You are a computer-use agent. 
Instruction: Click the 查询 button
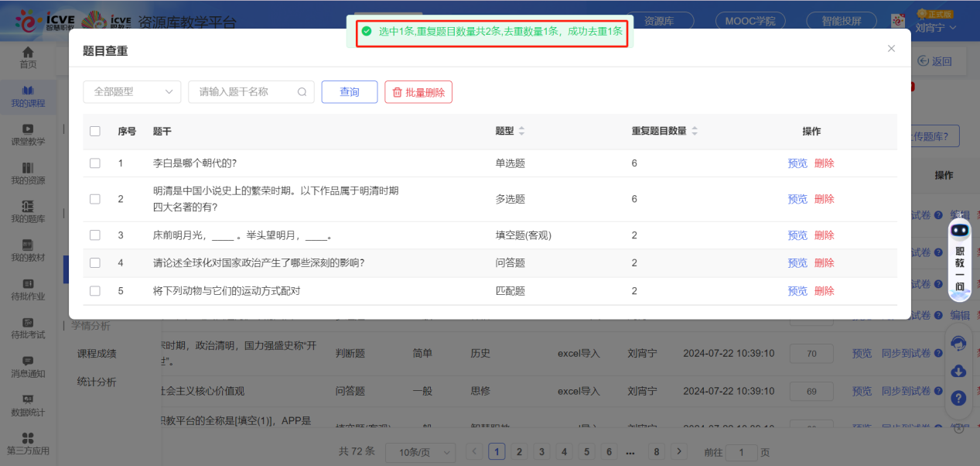point(350,92)
